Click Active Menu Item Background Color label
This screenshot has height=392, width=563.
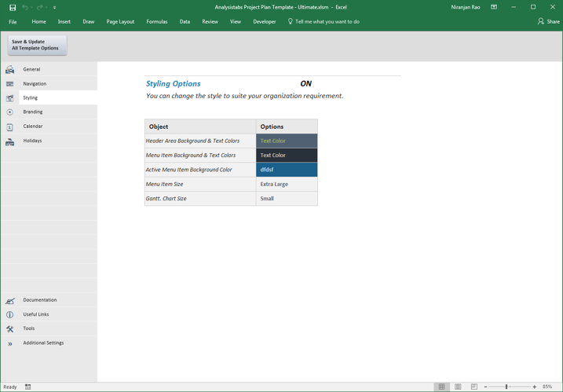pyautogui.click(x=188, y=170)
